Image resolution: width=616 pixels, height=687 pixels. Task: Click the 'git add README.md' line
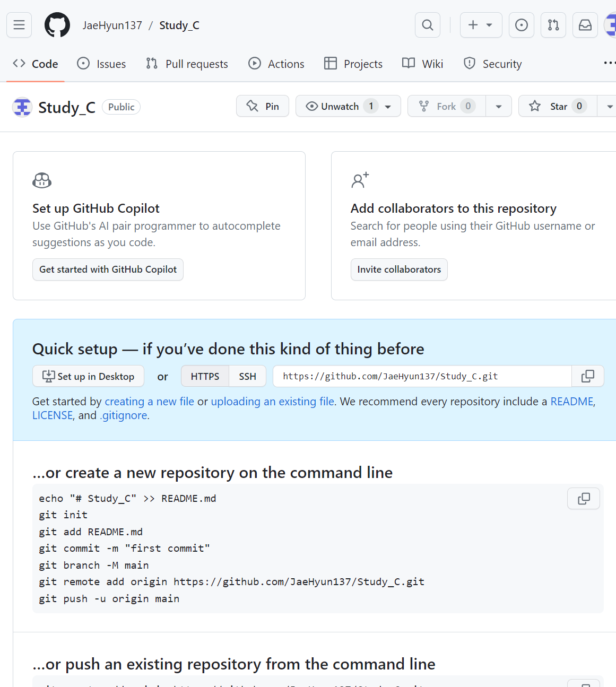91,532
